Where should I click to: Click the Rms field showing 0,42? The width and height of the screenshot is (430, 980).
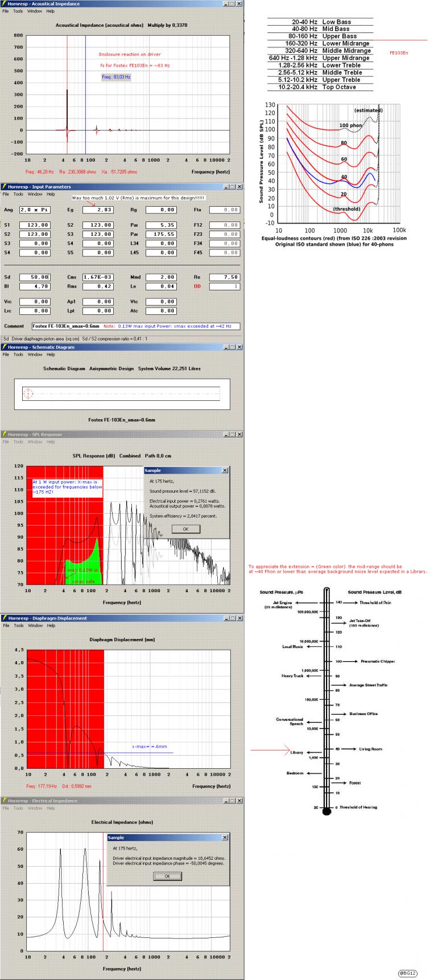[98, 286]
